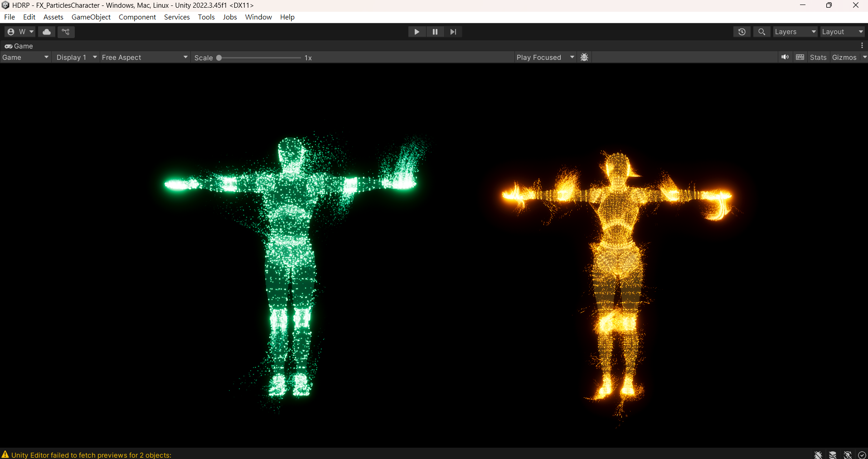Open the Edit menu

point(29,17)
